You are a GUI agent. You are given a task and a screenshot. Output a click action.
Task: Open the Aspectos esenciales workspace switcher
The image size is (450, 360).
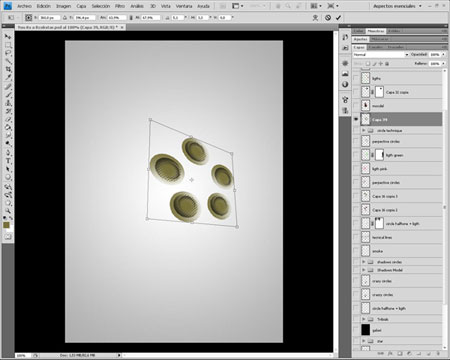tap(397, 6)
